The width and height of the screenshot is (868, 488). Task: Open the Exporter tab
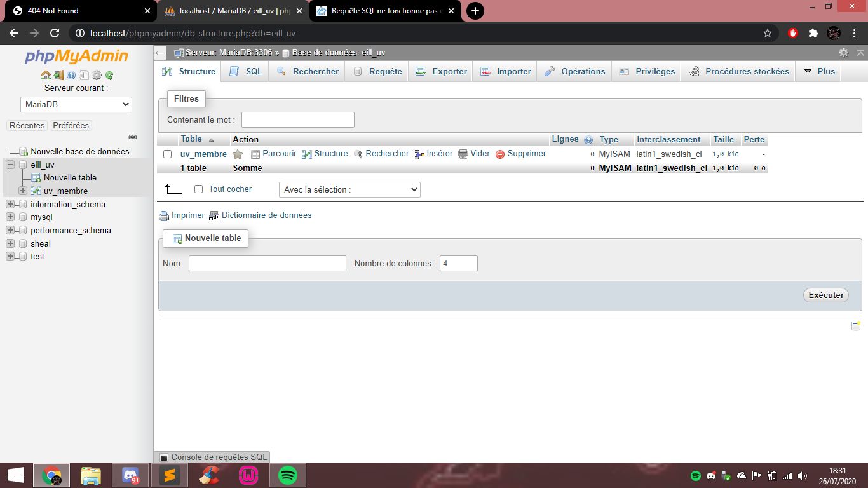(x=442, y=72)
